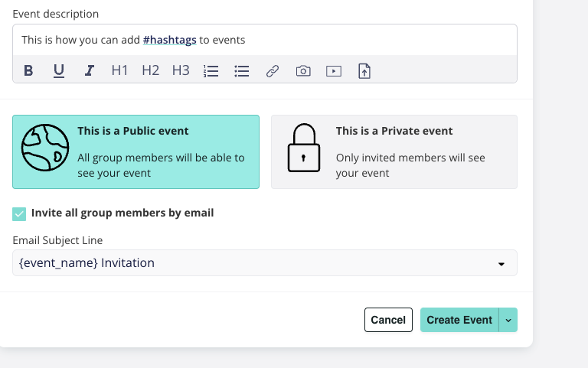Embed a video with play icon
This screenshot has width=588, height=368.
[x=334, y=71]
